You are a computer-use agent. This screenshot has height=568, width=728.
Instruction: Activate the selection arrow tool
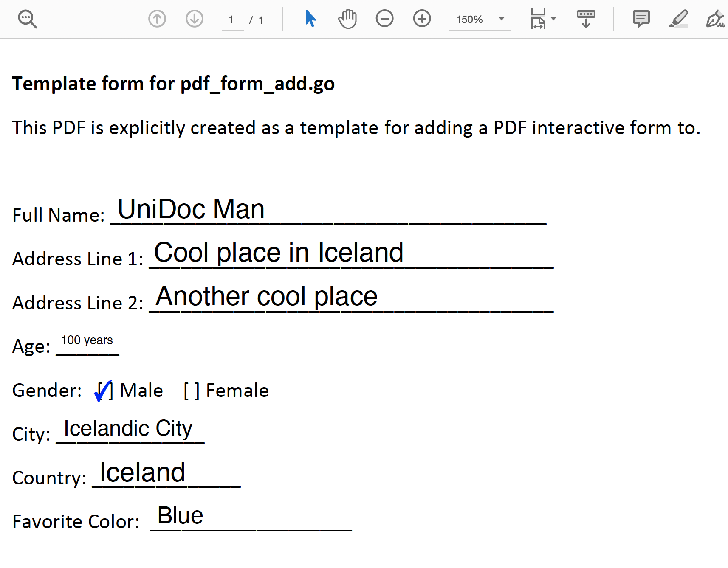310,19
